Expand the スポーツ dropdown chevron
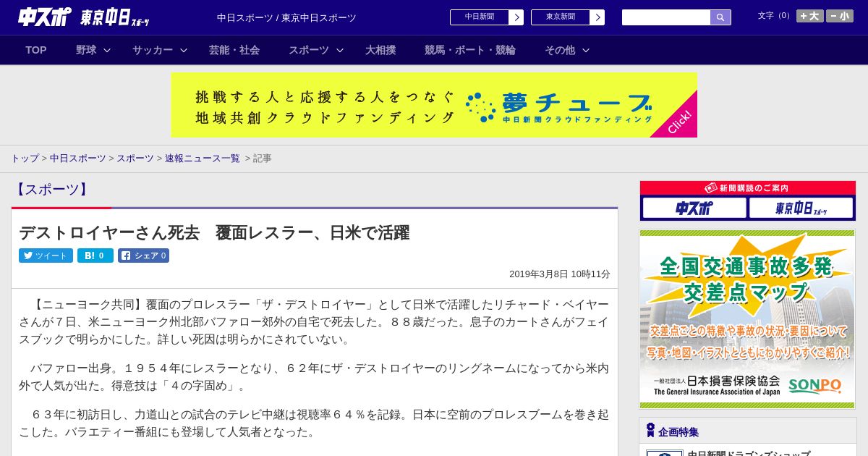This screenshot has width=868, height=456. pos(340,50)
